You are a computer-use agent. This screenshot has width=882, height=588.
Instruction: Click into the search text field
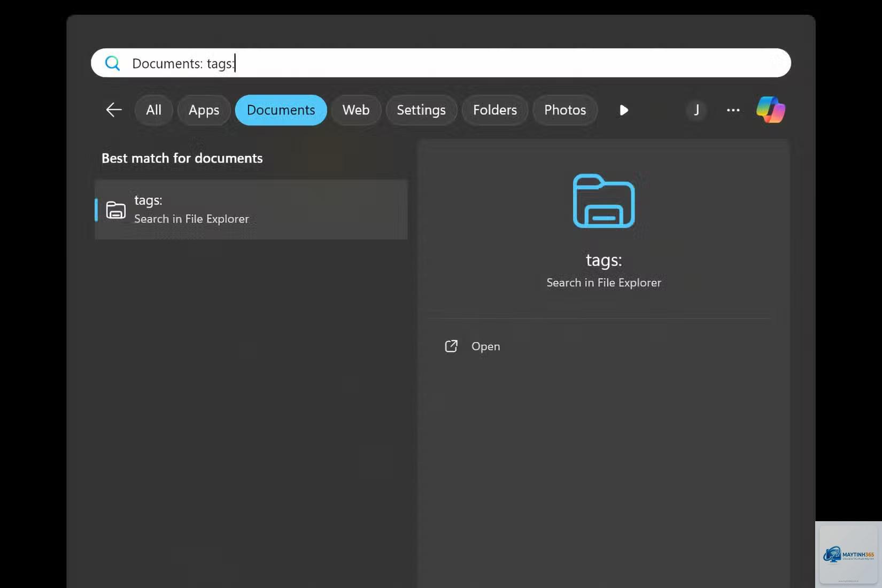pos(441,63)
